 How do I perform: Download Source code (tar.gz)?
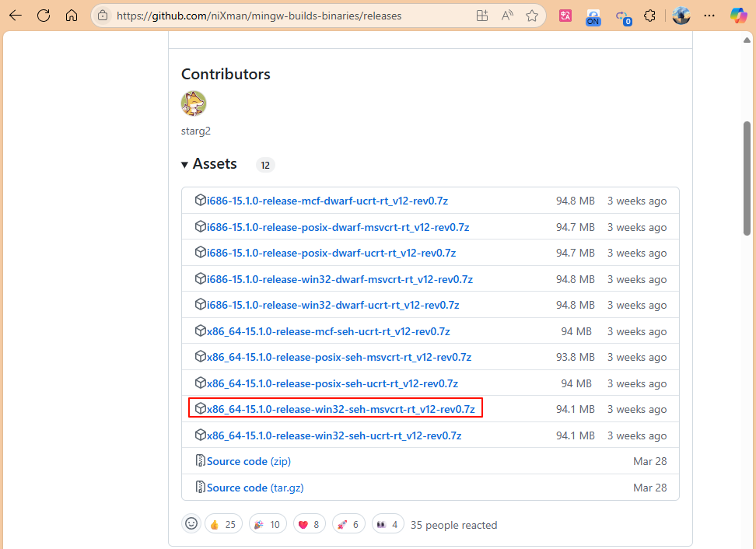(255, 488)
